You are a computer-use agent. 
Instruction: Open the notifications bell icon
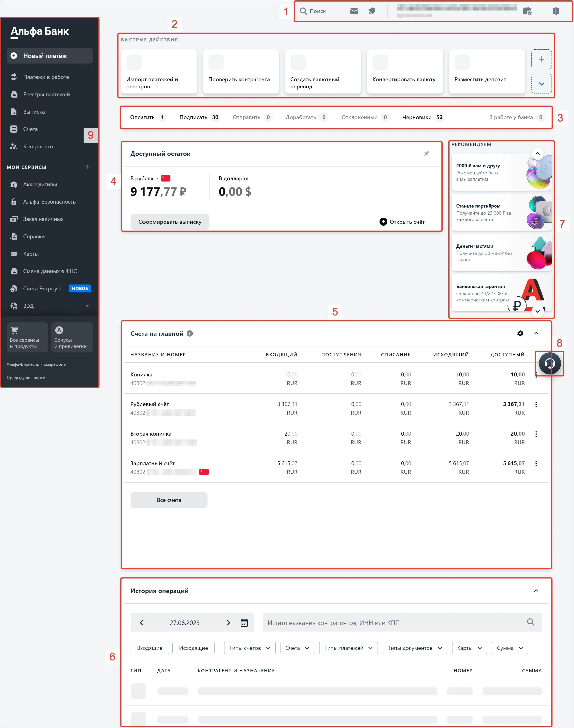tap(372, 11)
